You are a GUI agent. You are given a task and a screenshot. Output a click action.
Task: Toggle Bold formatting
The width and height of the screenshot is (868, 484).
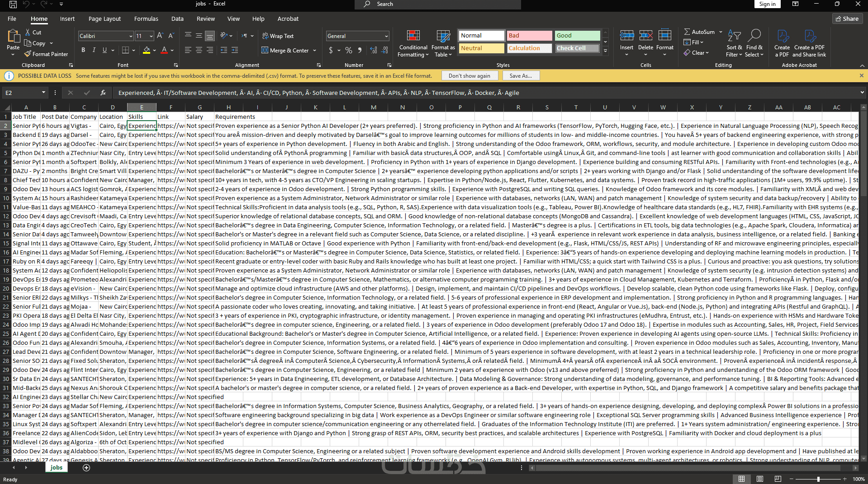pyautogui.click(x=83, y=50)
